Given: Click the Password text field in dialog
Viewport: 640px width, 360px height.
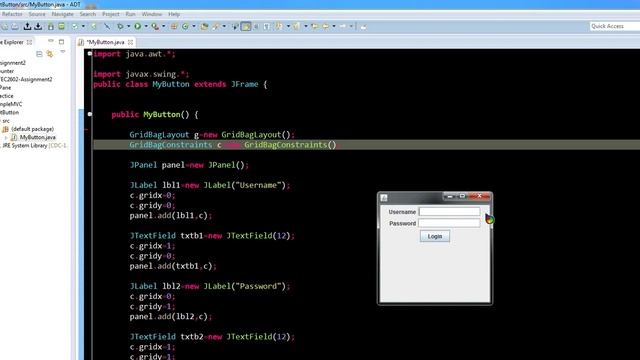Looking at the screenshot, I should [449, 223].
